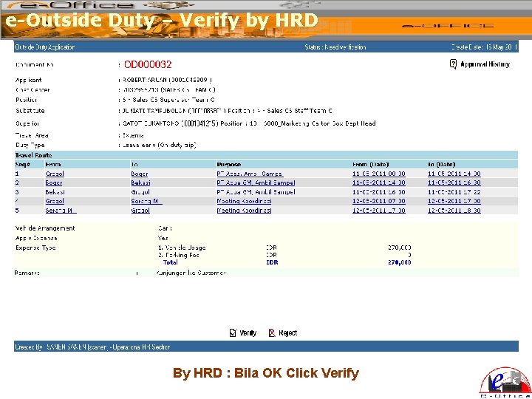Open the Bogor origin link in route row 2
The width and height of the screenshot is (532, 399).
54,183
